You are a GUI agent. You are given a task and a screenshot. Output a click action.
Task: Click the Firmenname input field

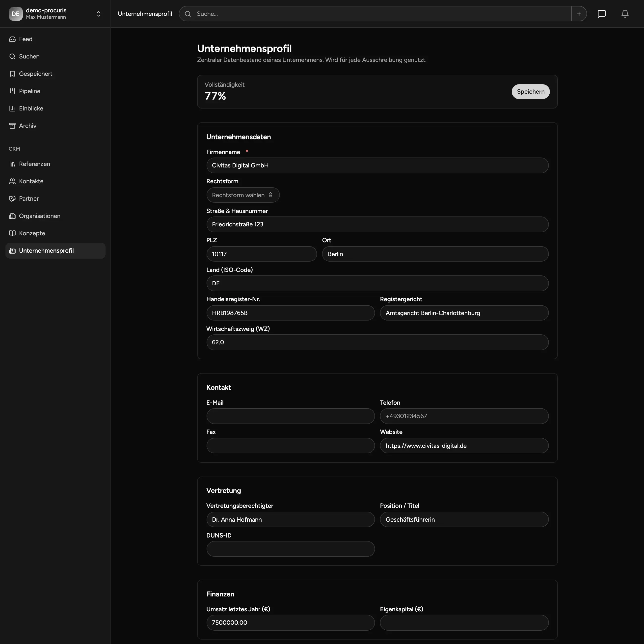click(377, 165)
